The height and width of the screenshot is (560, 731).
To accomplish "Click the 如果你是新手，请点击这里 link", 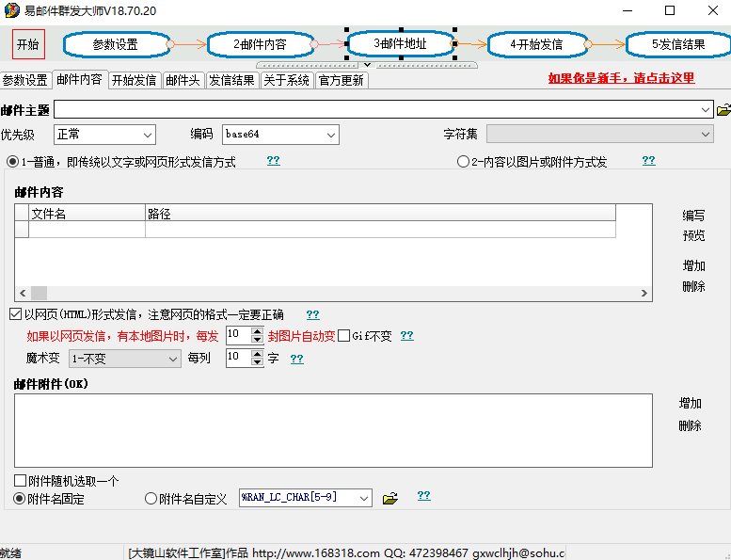I will 621,78.
